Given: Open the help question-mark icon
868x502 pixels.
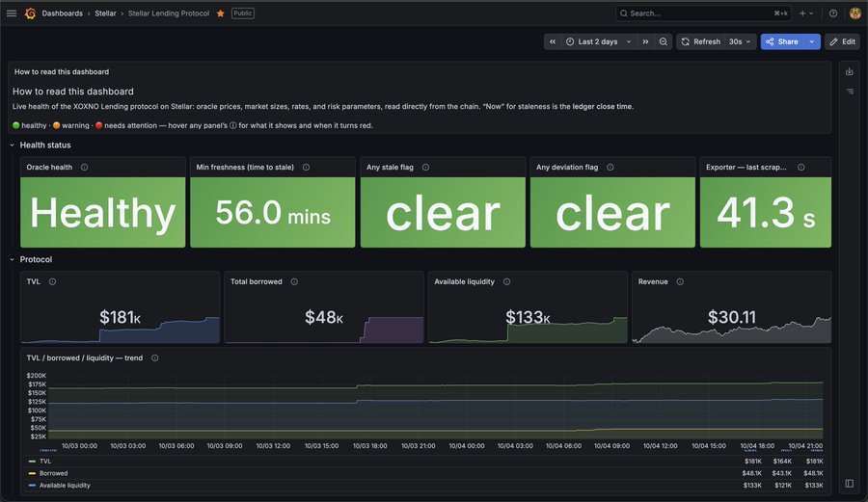Looking at the screenshot, I should click(833, 13).
